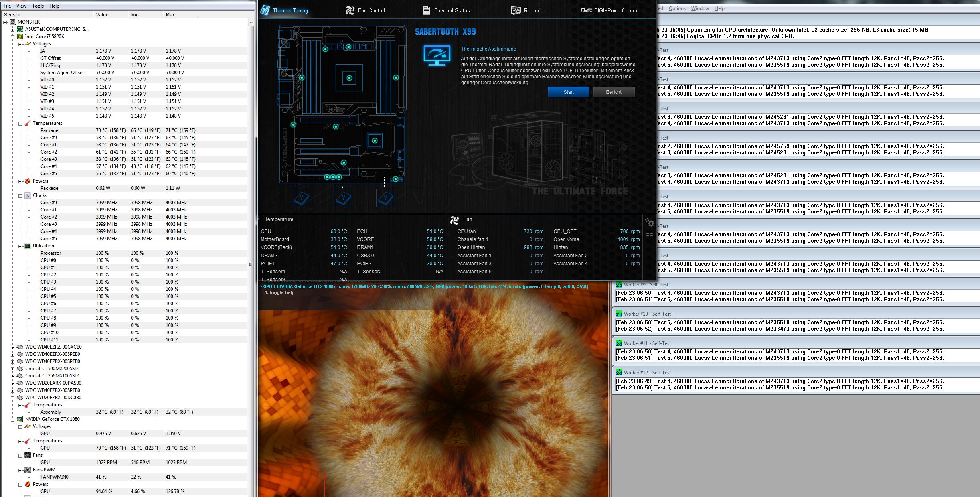Image resolution: width=980 pixels, height=497 pixels.
Task: Open the File menu in HWMonitor
Action: [7, 6]
